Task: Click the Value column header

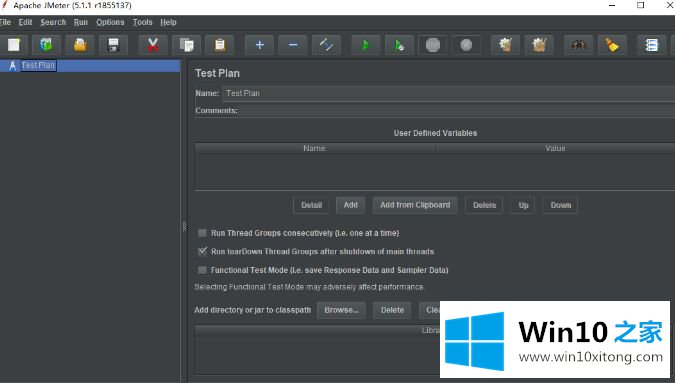Action: pos(555,148)
